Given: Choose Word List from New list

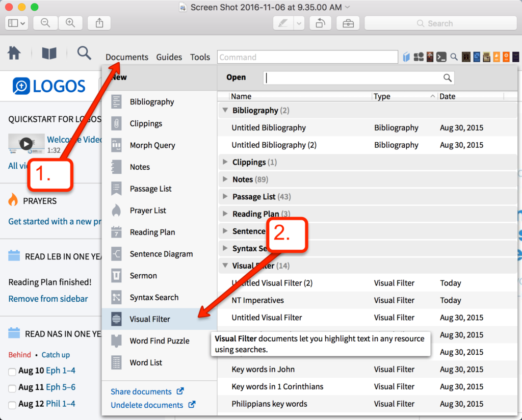Looking at the screenshot, I should tap(160, 363).
